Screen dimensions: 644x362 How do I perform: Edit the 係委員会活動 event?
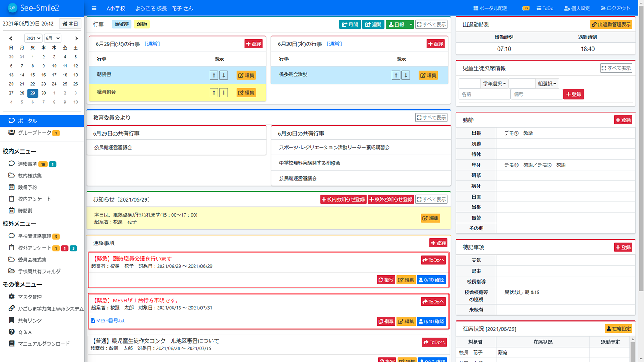click(428, 75)
